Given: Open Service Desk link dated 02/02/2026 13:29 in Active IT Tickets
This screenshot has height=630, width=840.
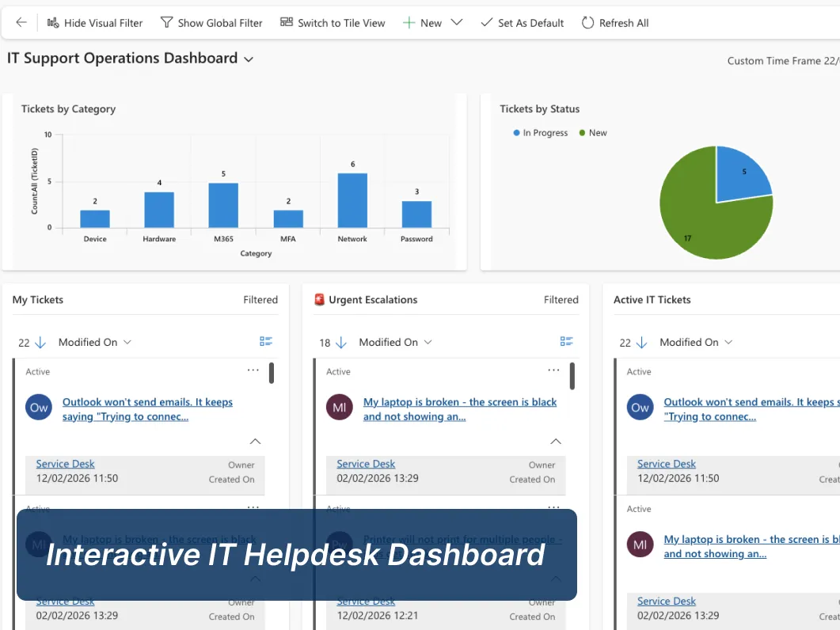Looking at the screenshot, I should pos(667,601).
